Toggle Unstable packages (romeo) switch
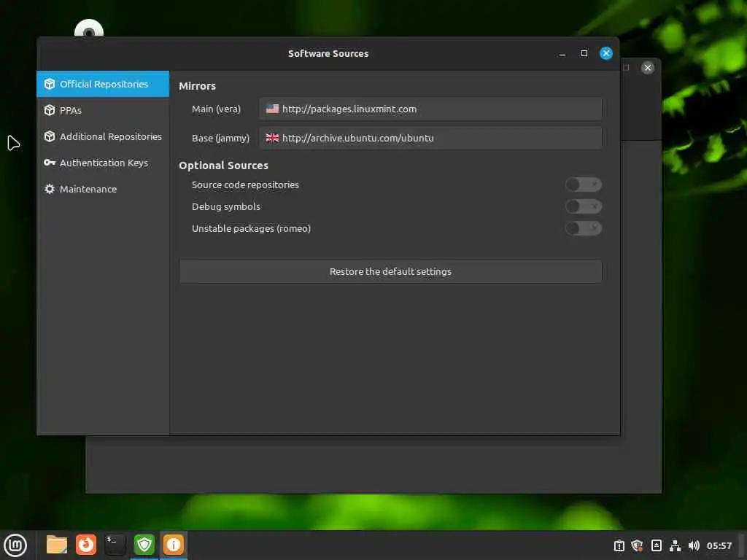The width and height of the screenshot is (747, 560). point(583,228)
